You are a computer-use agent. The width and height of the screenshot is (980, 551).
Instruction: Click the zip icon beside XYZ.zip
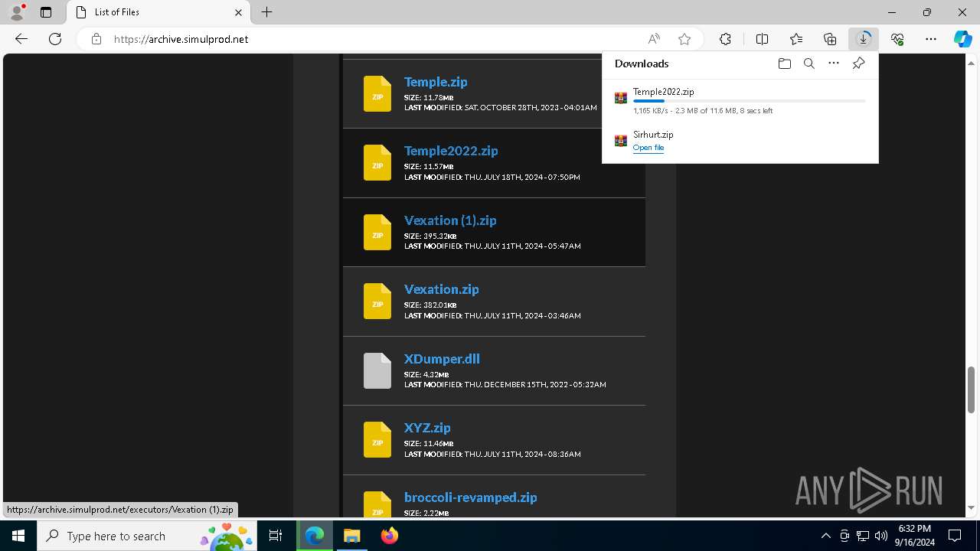click(x=377, y=439)
